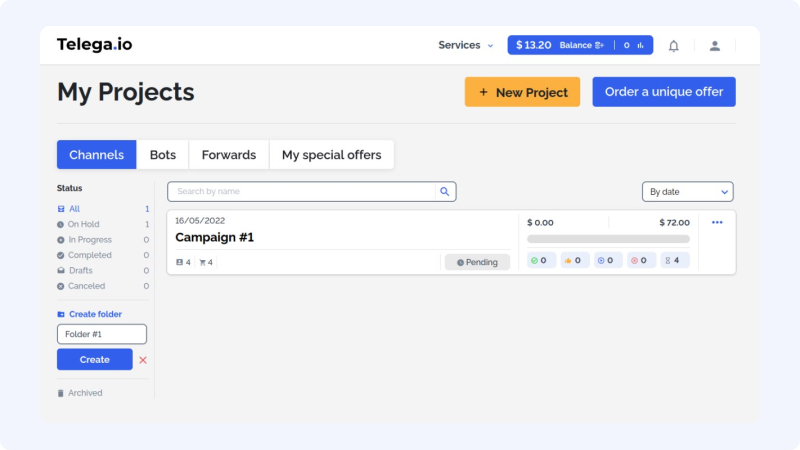Open the notifications bell

click(673, 46)
